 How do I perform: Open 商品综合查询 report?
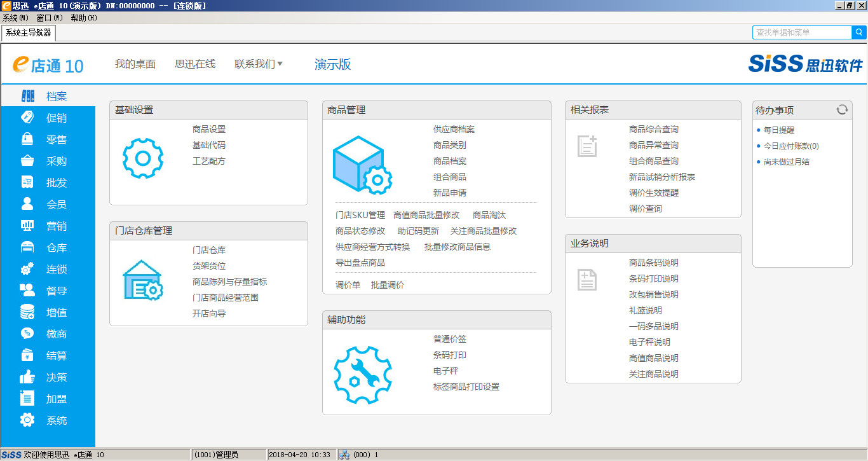654,129
